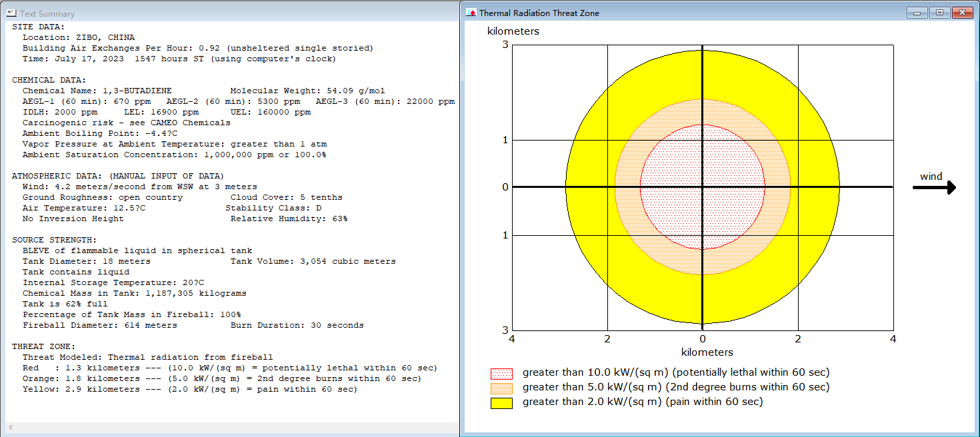
Task: Click 'Relative Humidity: 63%' text
Action: (x=289, y=218)
